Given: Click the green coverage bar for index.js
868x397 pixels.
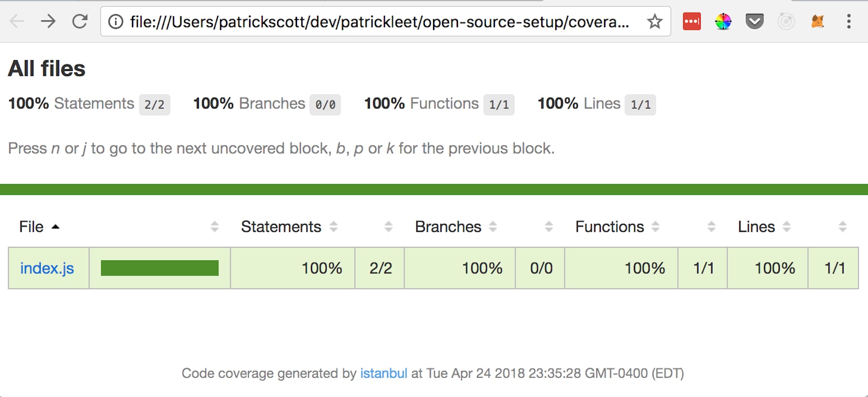Looking at the screenshot, I should point(160,268).
